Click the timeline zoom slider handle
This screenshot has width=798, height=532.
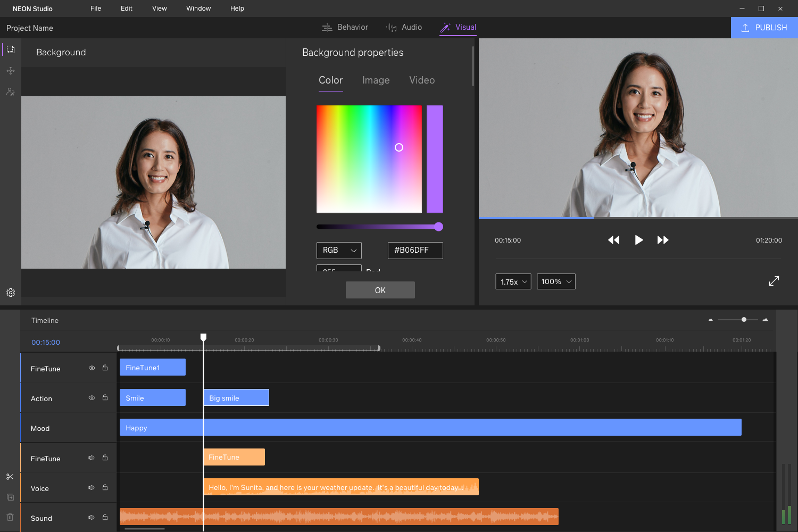[744, 320]
